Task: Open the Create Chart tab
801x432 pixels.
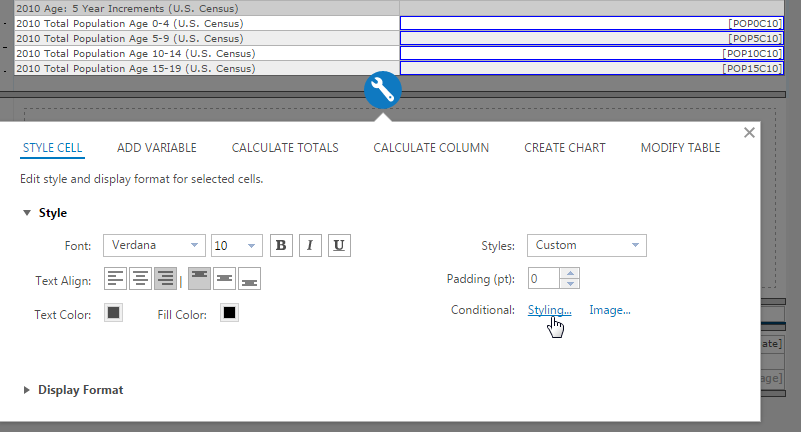Action: click(564, 148)
